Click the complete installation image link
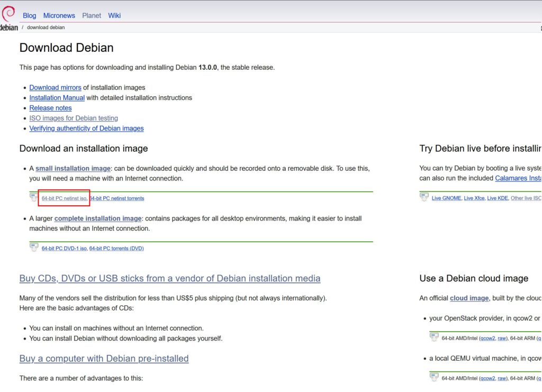Image resolution: width=542 pixels, height=392 pixels. pyautogui.click(x=98, y=218)
